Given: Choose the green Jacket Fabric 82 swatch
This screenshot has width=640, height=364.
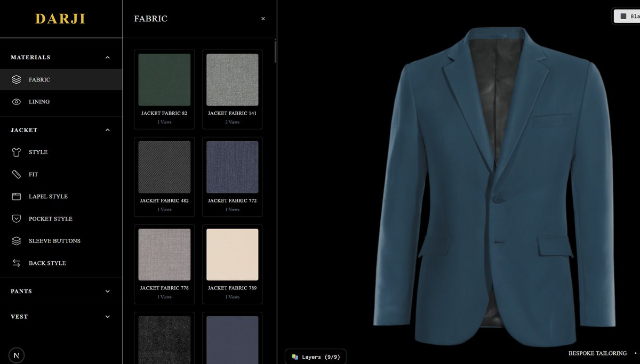Looking at the screenshot, I should point(164,79).
